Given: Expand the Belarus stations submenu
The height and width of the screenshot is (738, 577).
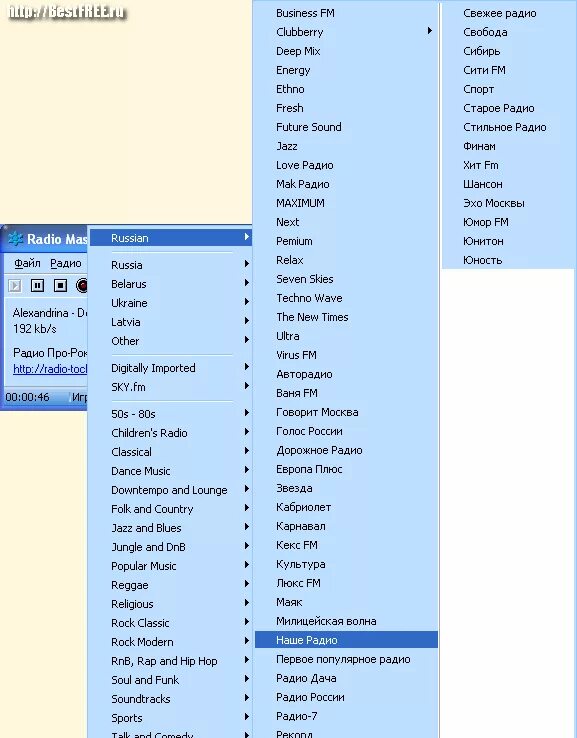Looking at the screenshot, I should coord(171,284).
